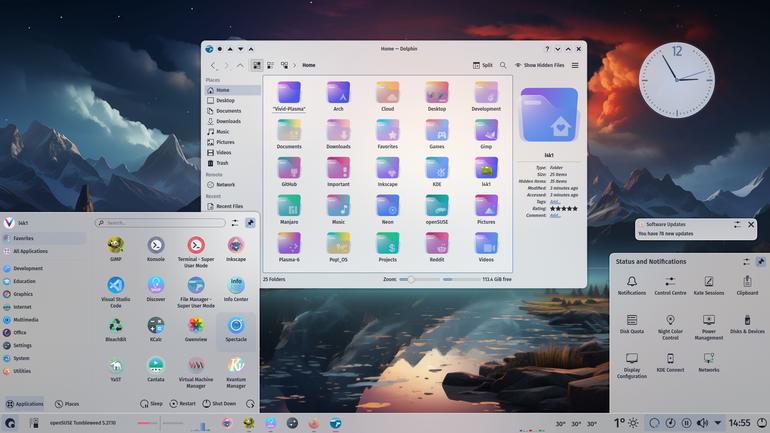This screenshot has width=770, height=433.
Task: Open the Night Color Control applet
Action: 670,327
